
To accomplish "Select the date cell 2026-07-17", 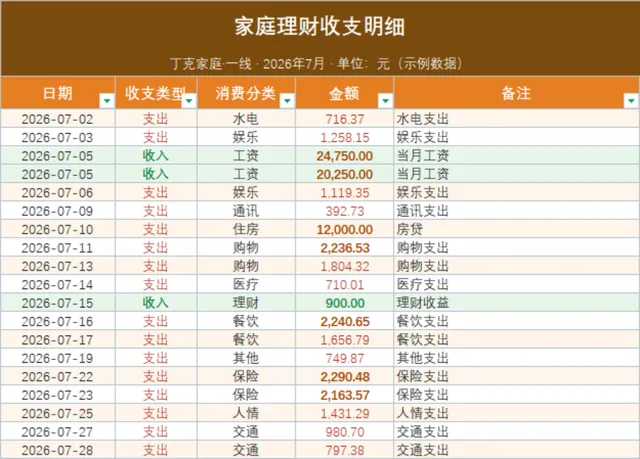I will 58,339.
